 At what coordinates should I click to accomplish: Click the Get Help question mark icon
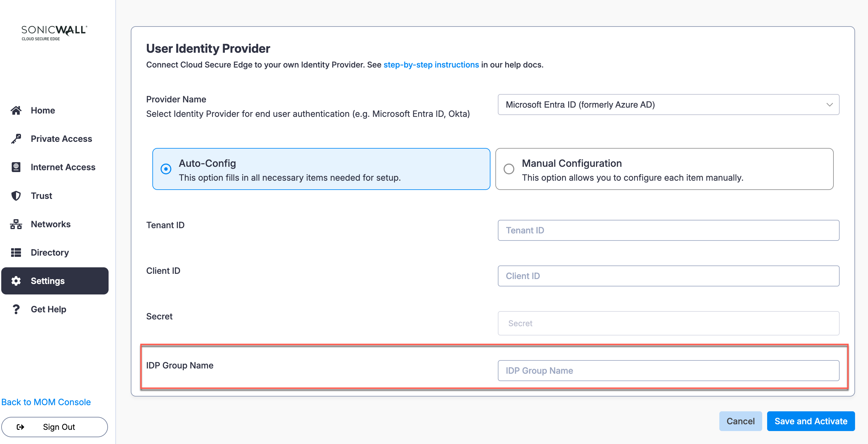16,309
